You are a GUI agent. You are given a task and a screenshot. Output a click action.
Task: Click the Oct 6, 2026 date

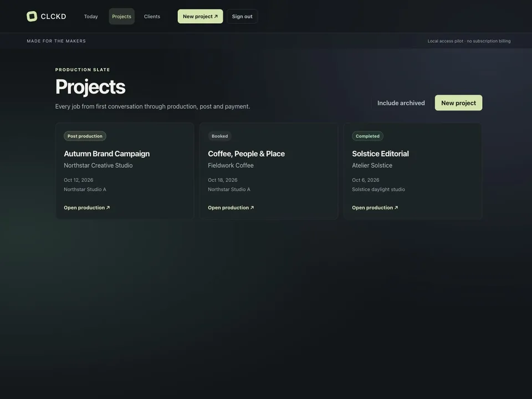tap(365, 180)
